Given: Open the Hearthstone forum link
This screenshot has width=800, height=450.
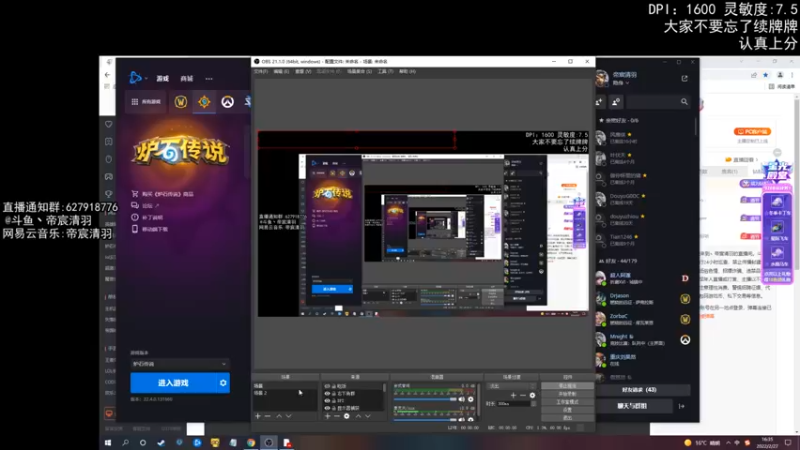Looking at the screenshot, I should pos(145,206).
